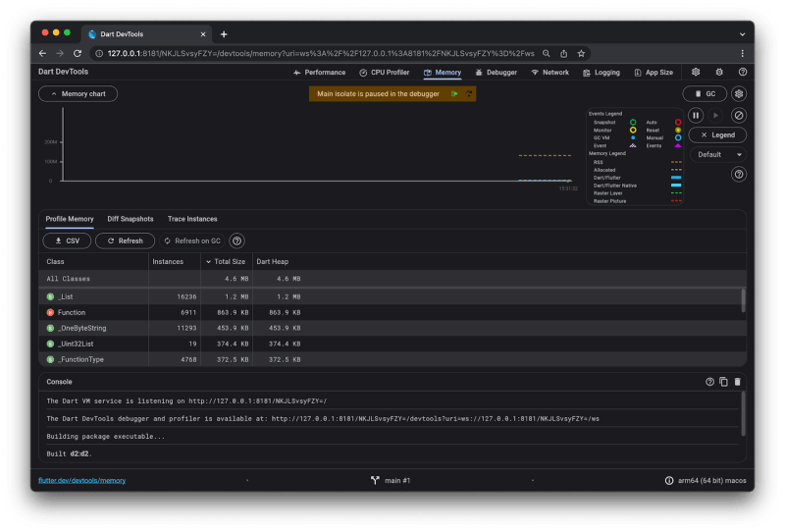Select the _Uint32List row

392,345
